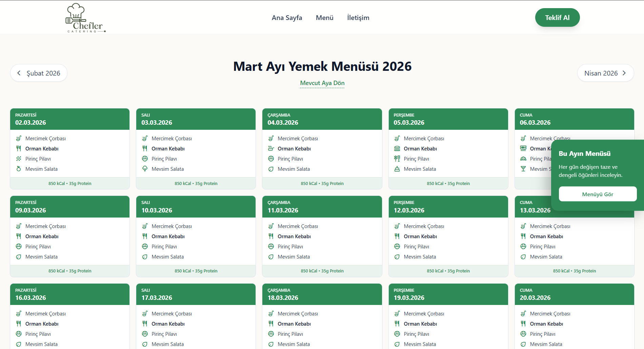Click Pirinç Pilavı in the 04.03.2026 card
This screenshot has height=349, width=644.
tap(290, 159)
